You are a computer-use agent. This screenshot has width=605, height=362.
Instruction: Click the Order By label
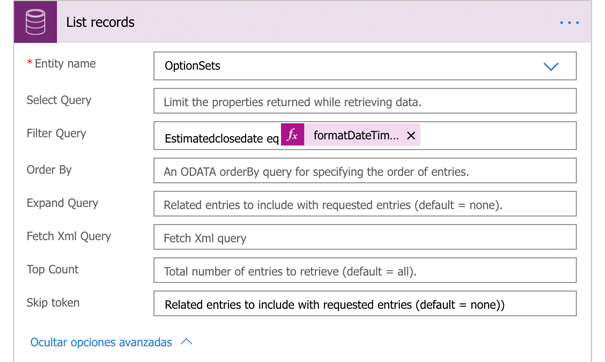pyautogui.click(x=49, y=169)
